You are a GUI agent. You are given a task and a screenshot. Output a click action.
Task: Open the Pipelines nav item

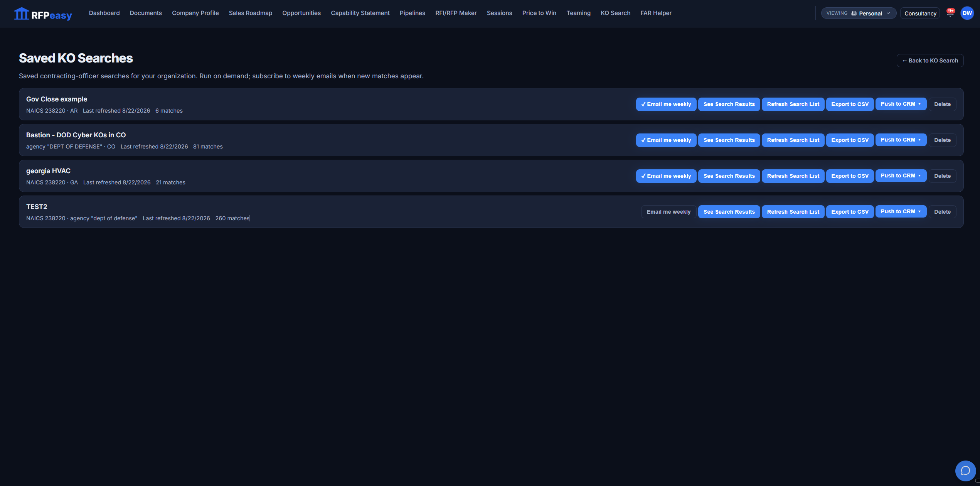(412, 13)
